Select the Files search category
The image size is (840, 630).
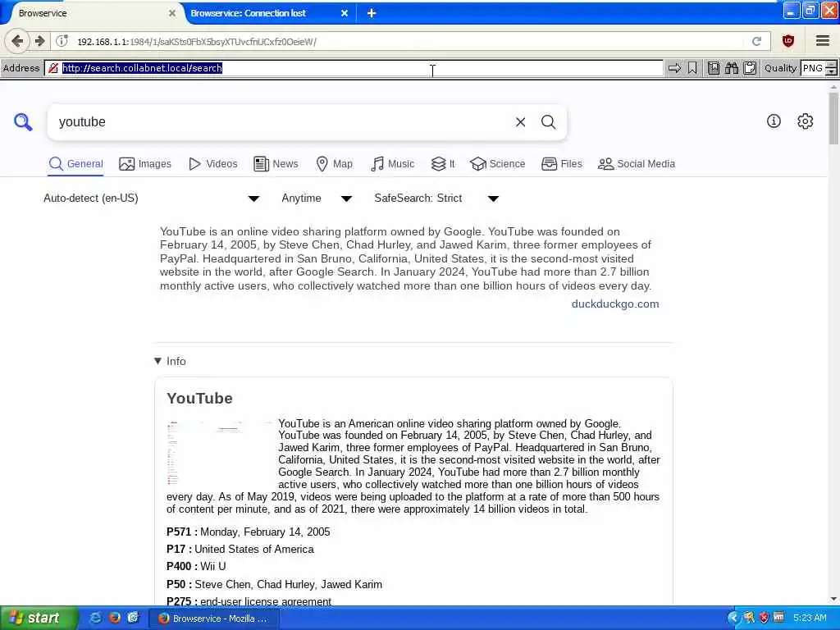pos(562,164)
